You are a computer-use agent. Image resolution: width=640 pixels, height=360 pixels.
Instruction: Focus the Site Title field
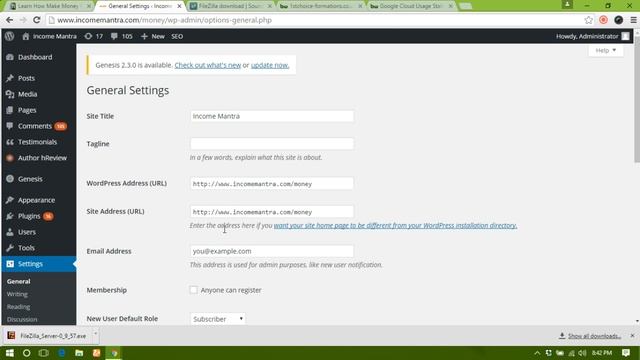pyautogui.click(x=272, y=116)
